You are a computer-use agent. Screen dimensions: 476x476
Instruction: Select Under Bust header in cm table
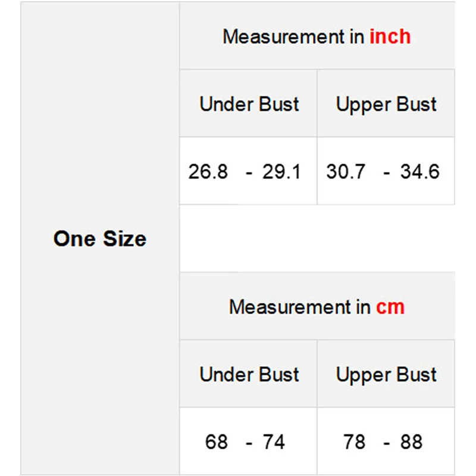(x=249, y=375)
